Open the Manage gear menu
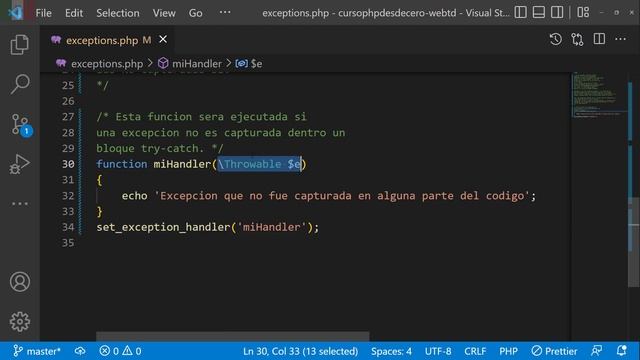 click(x=20, y=322)
